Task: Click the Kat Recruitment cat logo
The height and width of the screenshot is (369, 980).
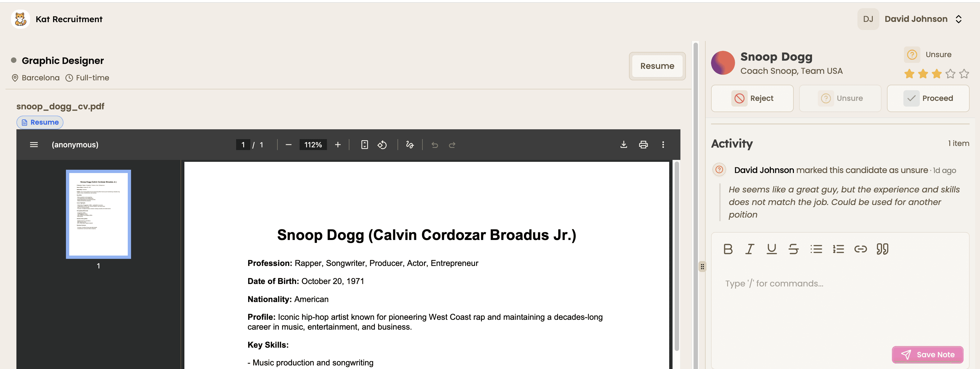Action: (21, 19)
